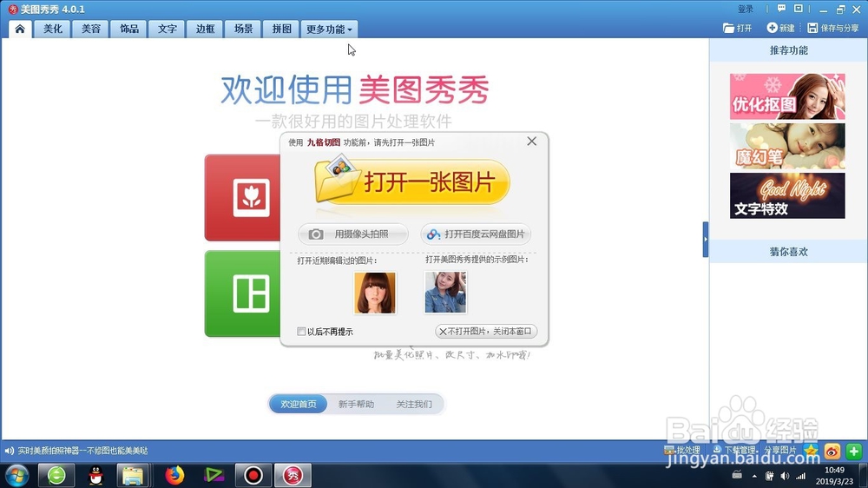Viewport: 868px width, 488px height.
Task: Click the green plus share icon
Action: point(853,451)
